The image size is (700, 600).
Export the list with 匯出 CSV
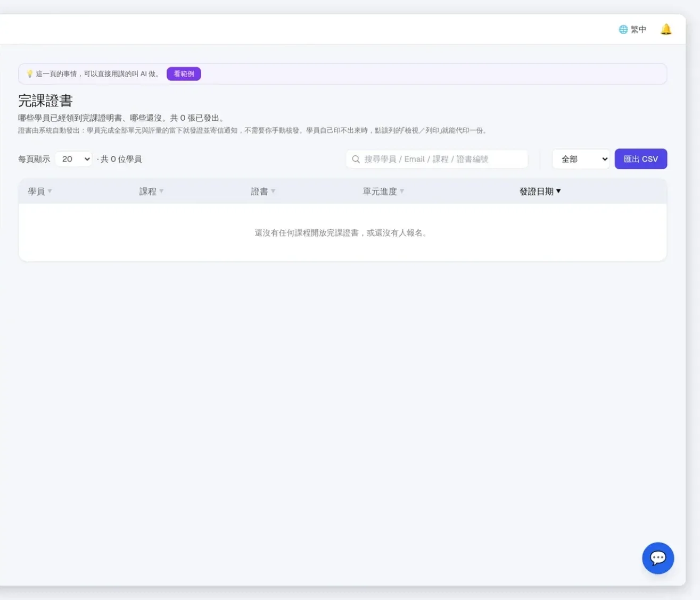(641, 159)
